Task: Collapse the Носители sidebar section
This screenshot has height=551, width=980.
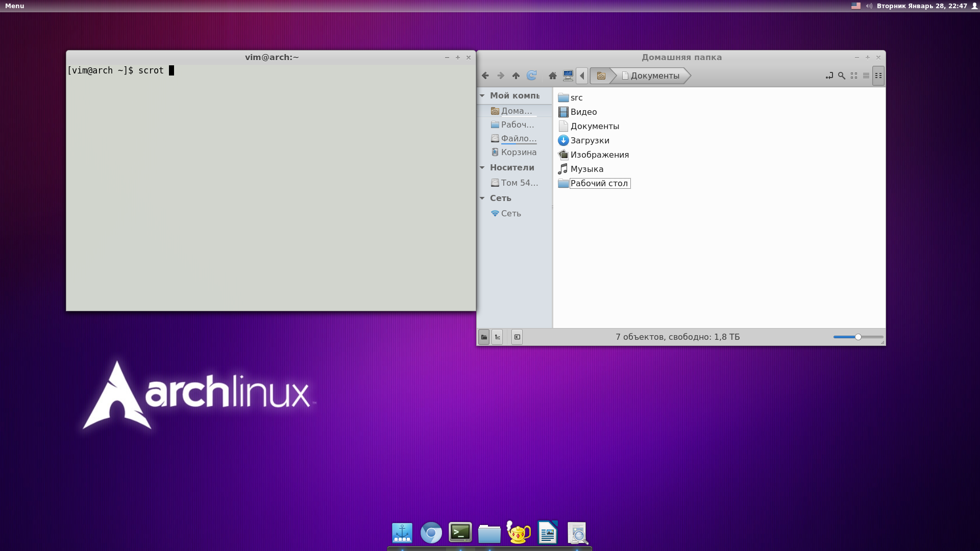Action: (x=482, y=167)
